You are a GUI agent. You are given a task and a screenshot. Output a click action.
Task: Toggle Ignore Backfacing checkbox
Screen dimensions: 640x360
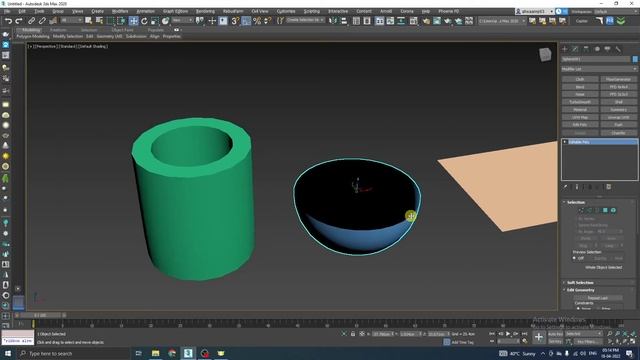(x=575, y=225)
